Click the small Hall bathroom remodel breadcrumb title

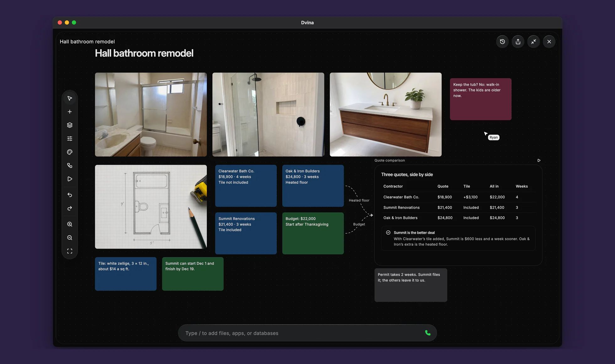pyautogui.click(x=87, y=41)
